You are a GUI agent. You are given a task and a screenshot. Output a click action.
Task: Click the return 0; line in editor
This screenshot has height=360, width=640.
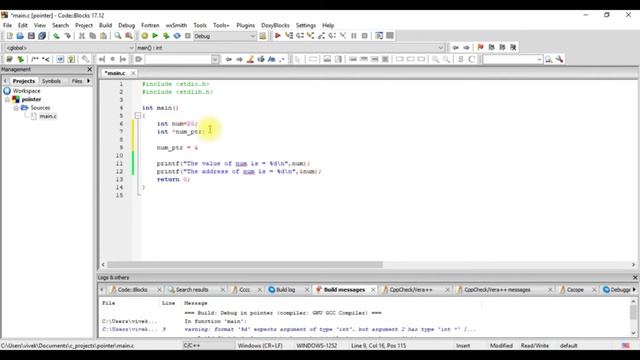click(x=173, y=179)
